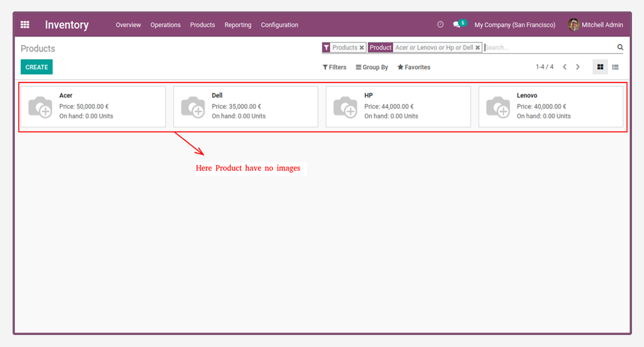Click the activities clock icon

pyautogui.click(x=440, y=25)
